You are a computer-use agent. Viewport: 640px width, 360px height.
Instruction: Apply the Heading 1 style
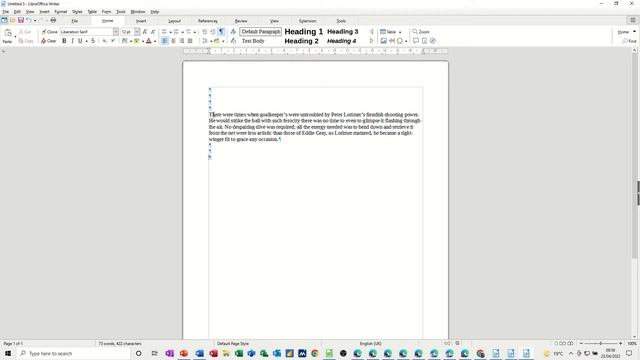tap(304, 31)
